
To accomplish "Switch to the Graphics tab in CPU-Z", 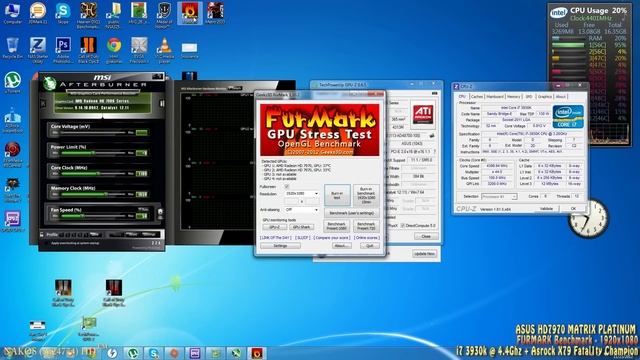I will click(x=544, y=97).
